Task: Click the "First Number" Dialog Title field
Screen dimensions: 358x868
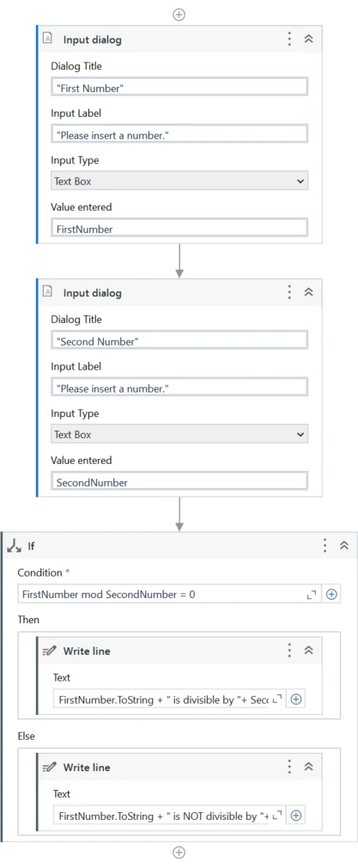Action: coord(179,87)
